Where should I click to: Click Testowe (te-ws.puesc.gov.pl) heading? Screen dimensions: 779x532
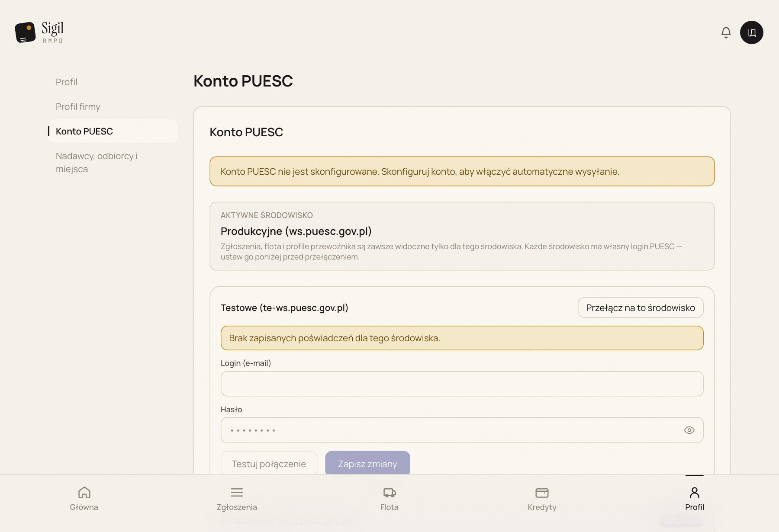coord(284,308)
